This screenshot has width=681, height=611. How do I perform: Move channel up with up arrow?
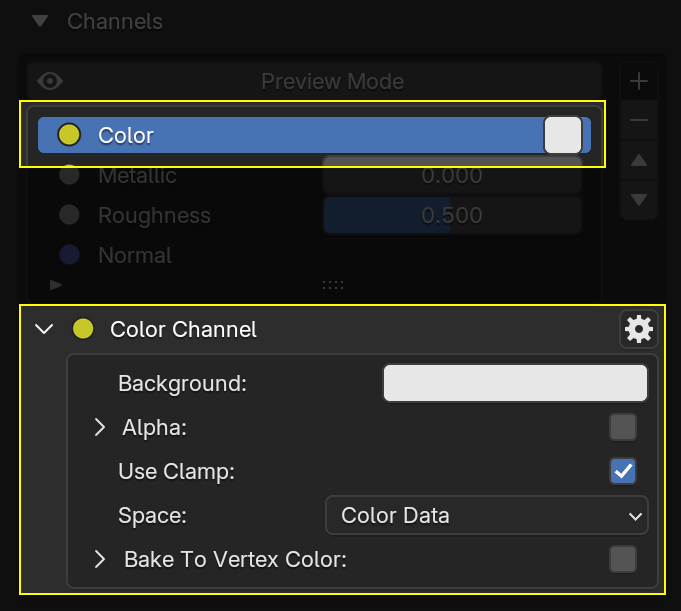tap(639, 160)
